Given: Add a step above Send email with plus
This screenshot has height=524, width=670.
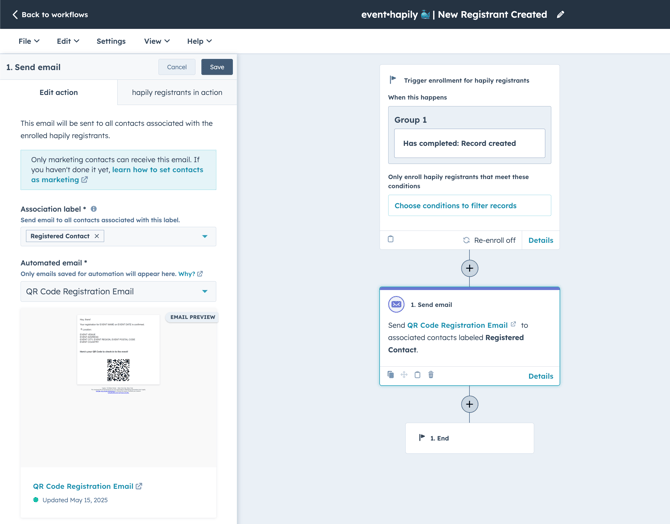Looking at the screenshot, I should click(x=469, y=268).
